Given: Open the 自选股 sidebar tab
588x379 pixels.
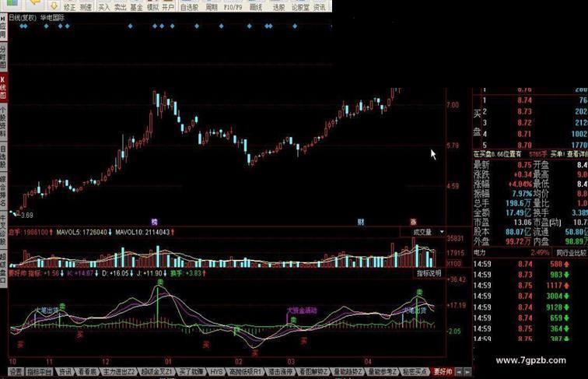Looking at the screenshot, I should click(3, 157).
